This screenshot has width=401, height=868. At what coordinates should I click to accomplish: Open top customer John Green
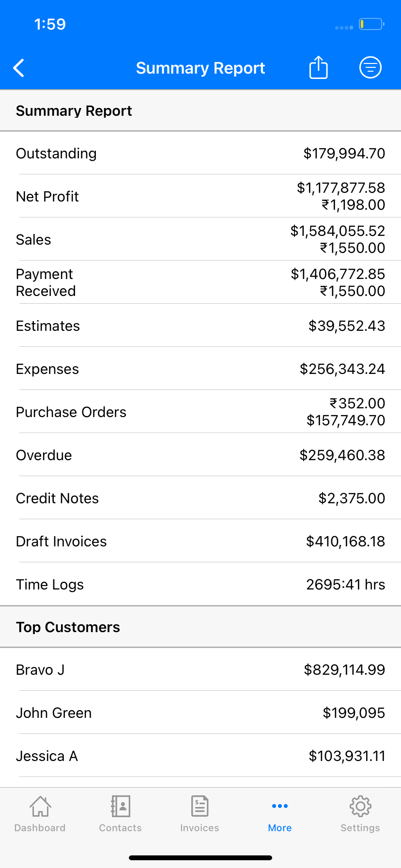(200, 713)
